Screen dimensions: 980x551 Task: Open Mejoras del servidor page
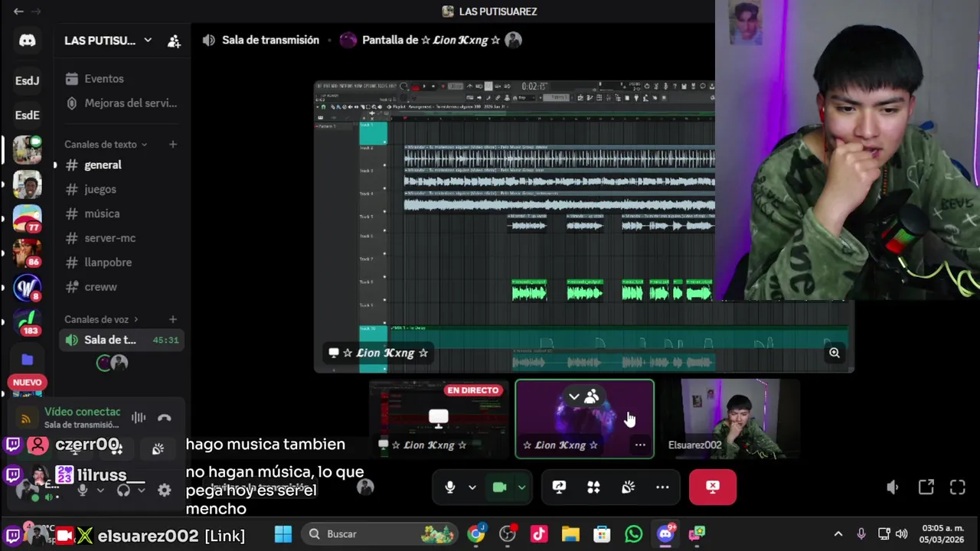(x=121, y=103)
